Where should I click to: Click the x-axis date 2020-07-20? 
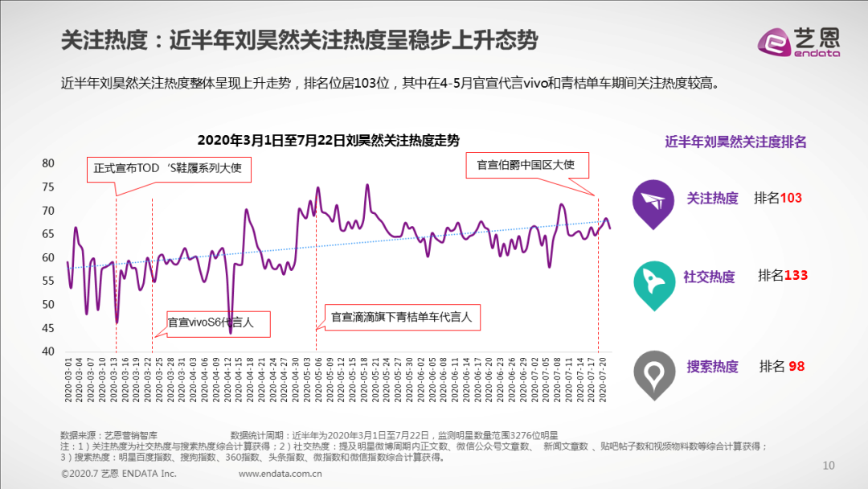point(603,380)
